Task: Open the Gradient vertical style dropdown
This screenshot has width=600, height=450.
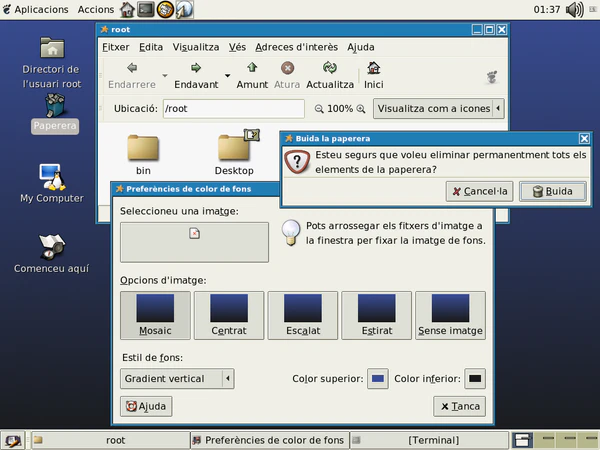Action: click(x=177, y=379)
